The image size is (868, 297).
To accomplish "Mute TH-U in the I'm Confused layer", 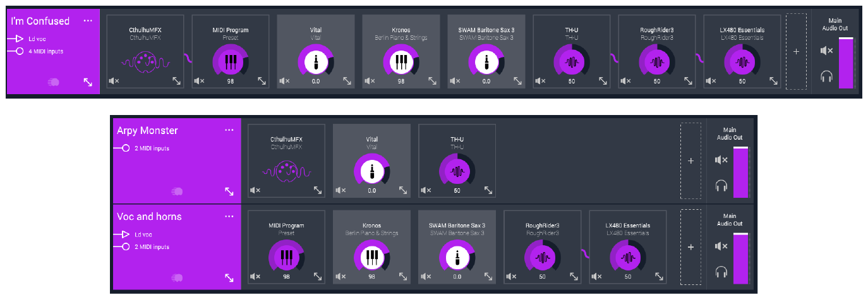I will coord(539,81).
